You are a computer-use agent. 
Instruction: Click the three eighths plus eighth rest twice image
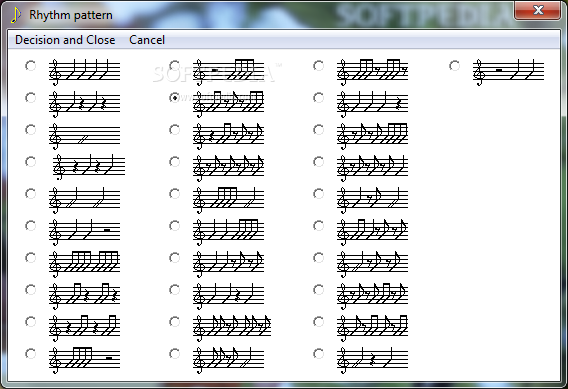372,72
